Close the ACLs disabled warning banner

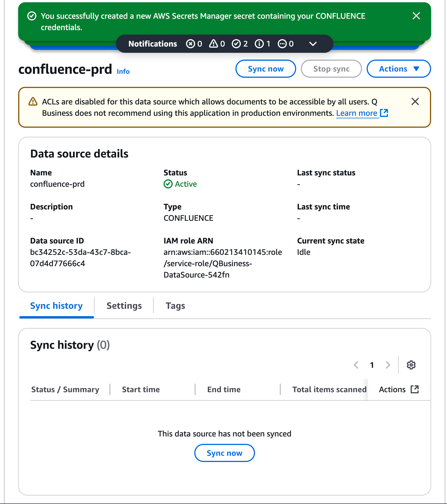tap(415, 102)
